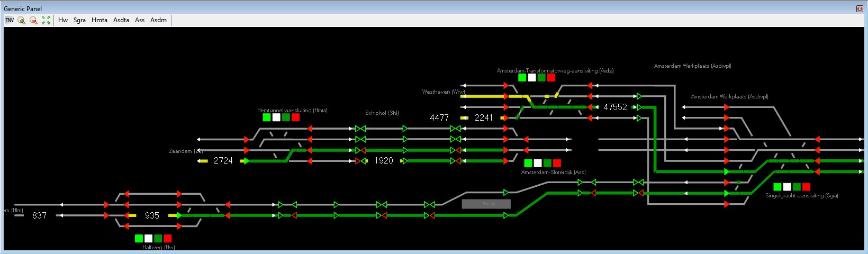This screenshot has height=254, width=868.
Task: Fit panel to window with green arrows icon
Action: [46, 20]
